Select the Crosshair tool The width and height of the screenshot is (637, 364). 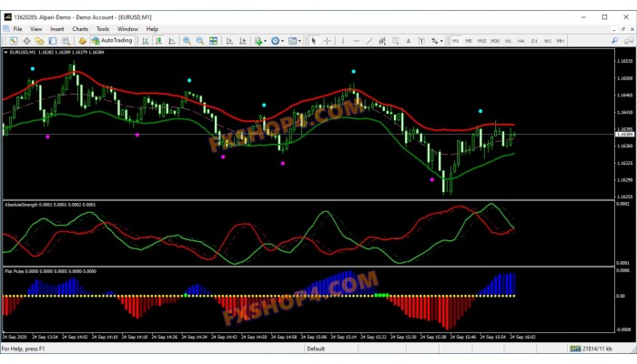point(327,40)
